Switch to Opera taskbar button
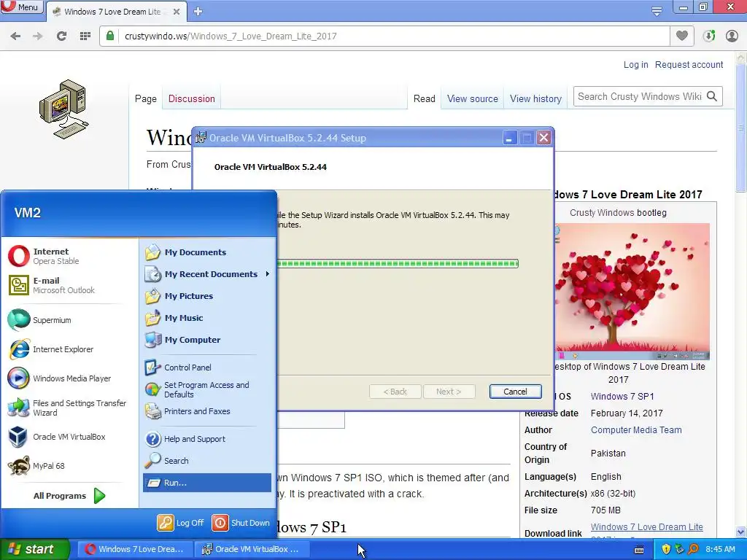This screenshot has height=560, width=747. 135,549
